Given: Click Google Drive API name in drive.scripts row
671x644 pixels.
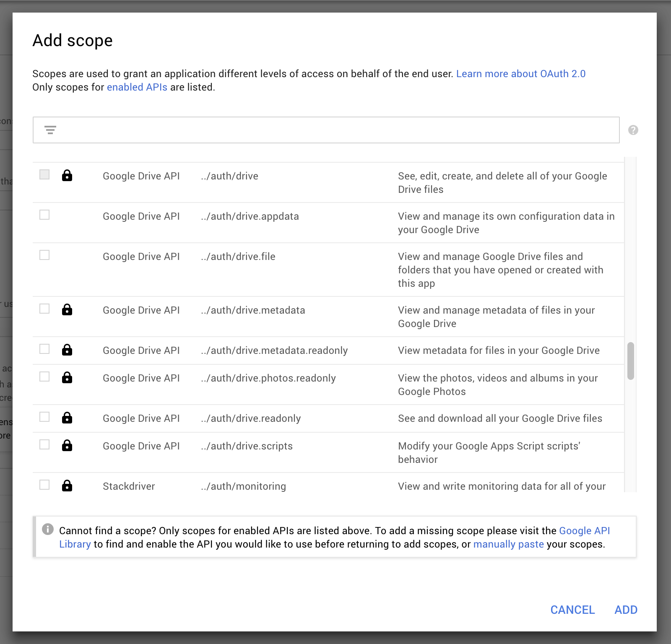Looking at the screenshot, I should point(141,446).
